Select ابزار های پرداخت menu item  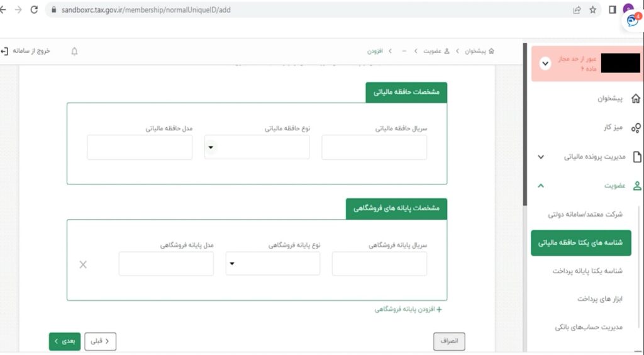pos(599,299)
